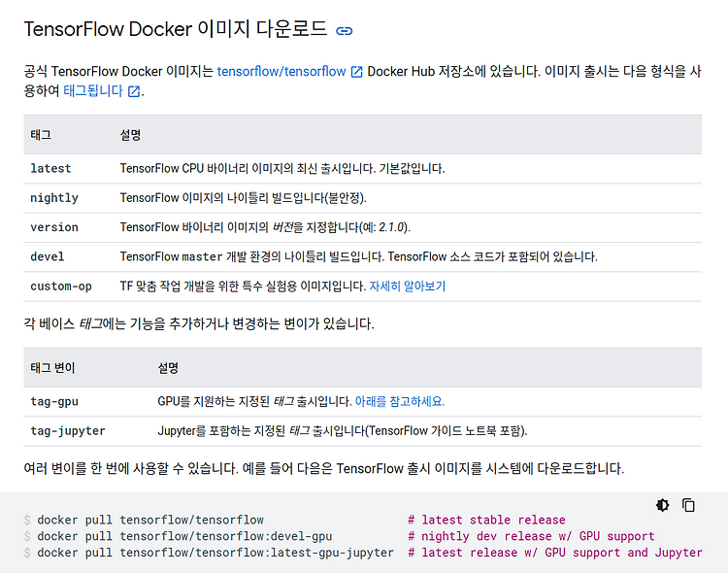This screenshot has height=573, width=728.
Task: Follow the 아래를 참고하세요 link
Action: coord(400,401)
